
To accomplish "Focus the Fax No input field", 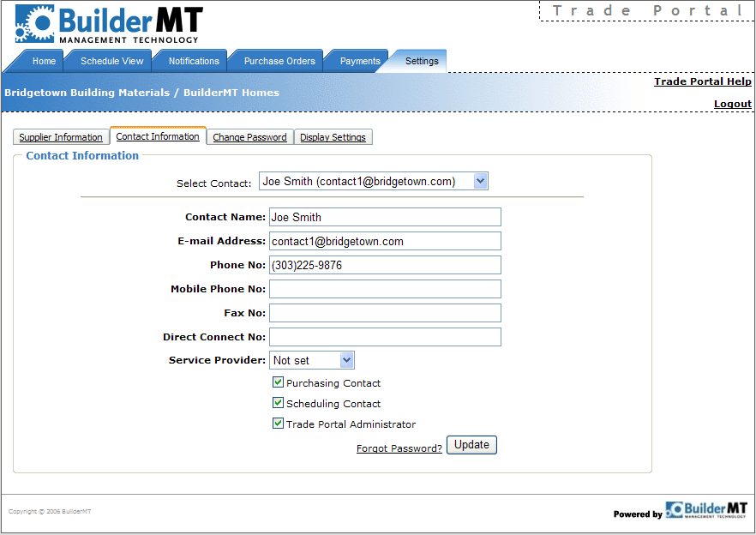I will point(385,313).
